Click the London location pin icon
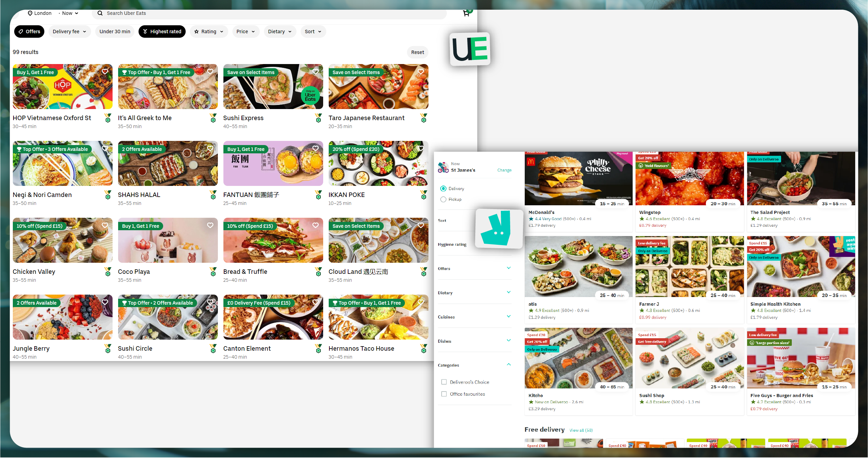Viewport: 868px width, 458px height. [30, 13]
